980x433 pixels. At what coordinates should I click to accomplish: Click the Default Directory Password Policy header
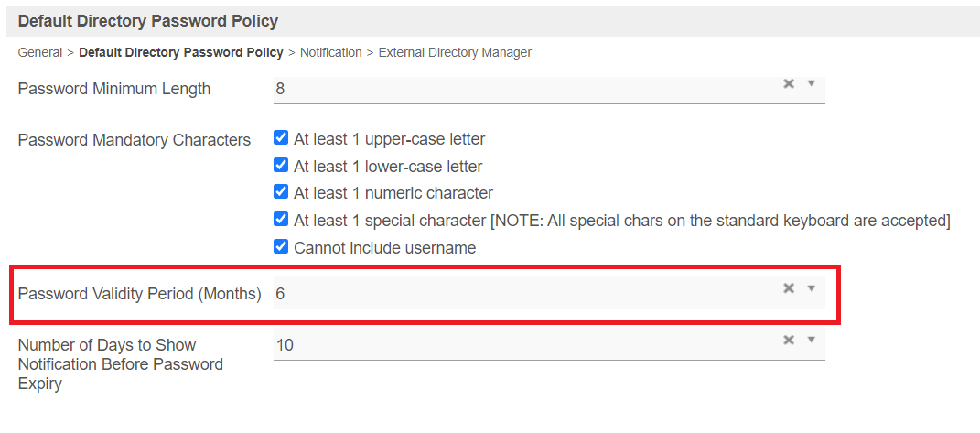(148, 20)
